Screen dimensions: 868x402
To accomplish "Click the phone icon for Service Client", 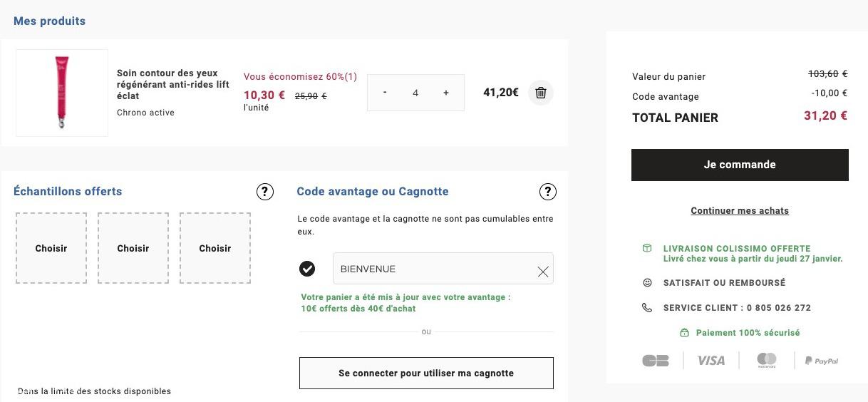I will [x=647, y=308].
